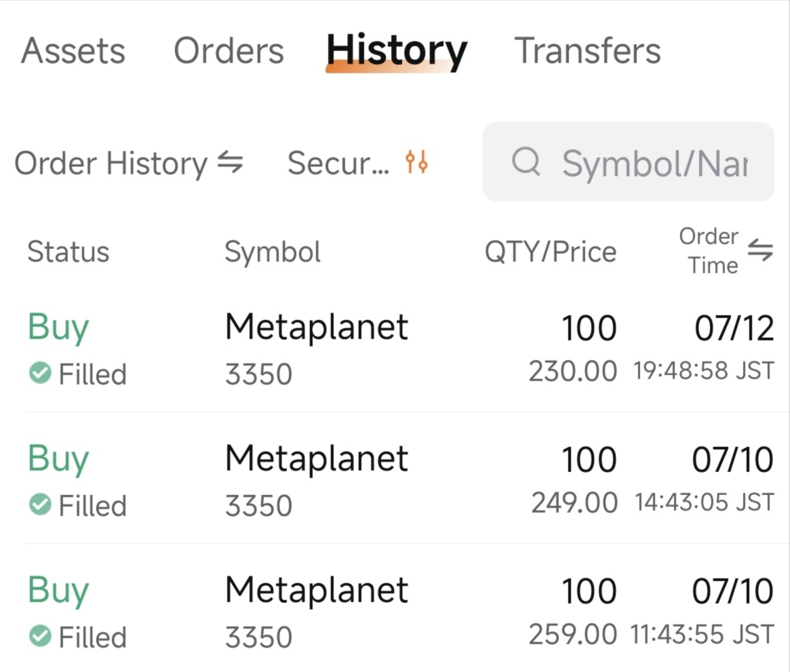Viewport: 790px width, 672px height.
Task: Click Filled checkmark for 249.00 order
Action: (40, 505)
